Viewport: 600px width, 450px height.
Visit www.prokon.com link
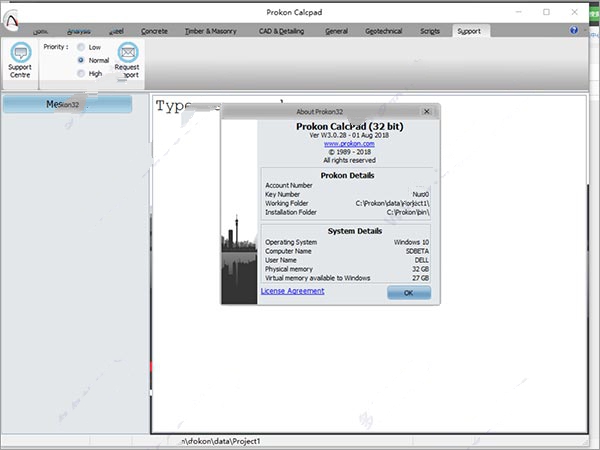(x=349, y=143)
